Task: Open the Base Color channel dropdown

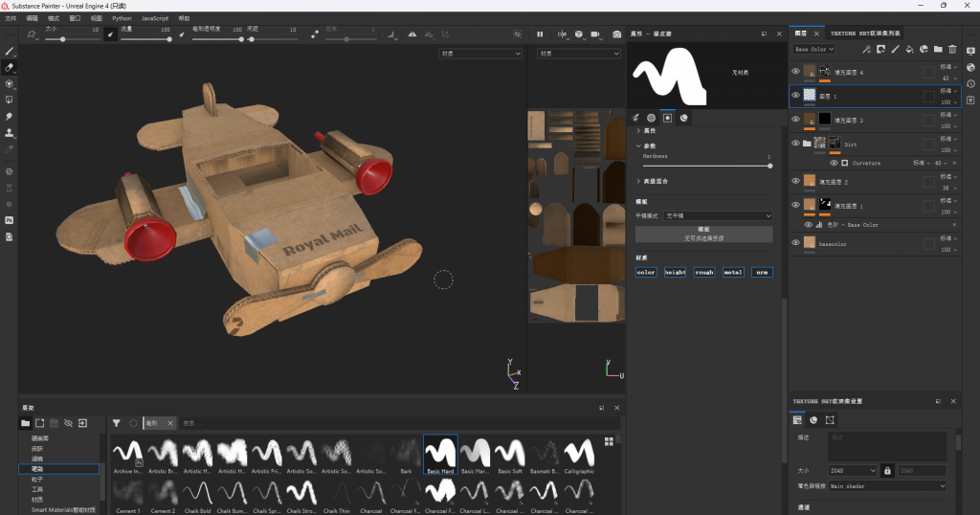Action: click(814, 49)
